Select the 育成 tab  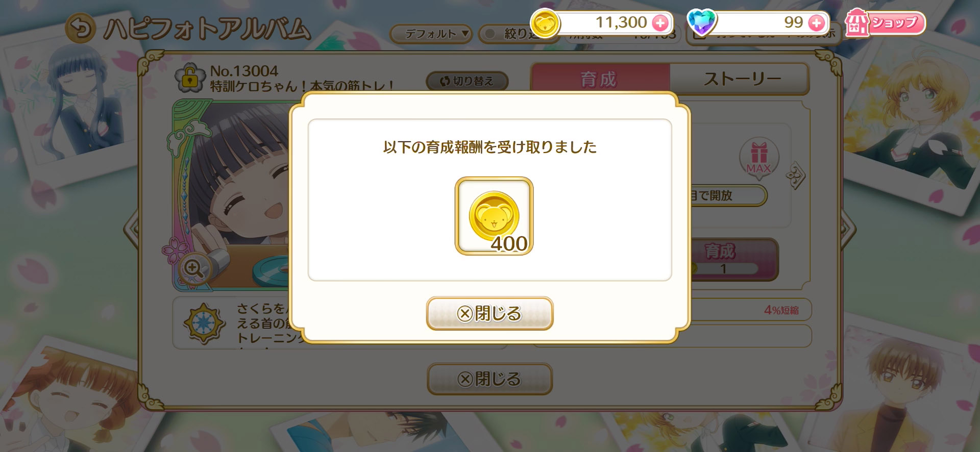point(600,79)
